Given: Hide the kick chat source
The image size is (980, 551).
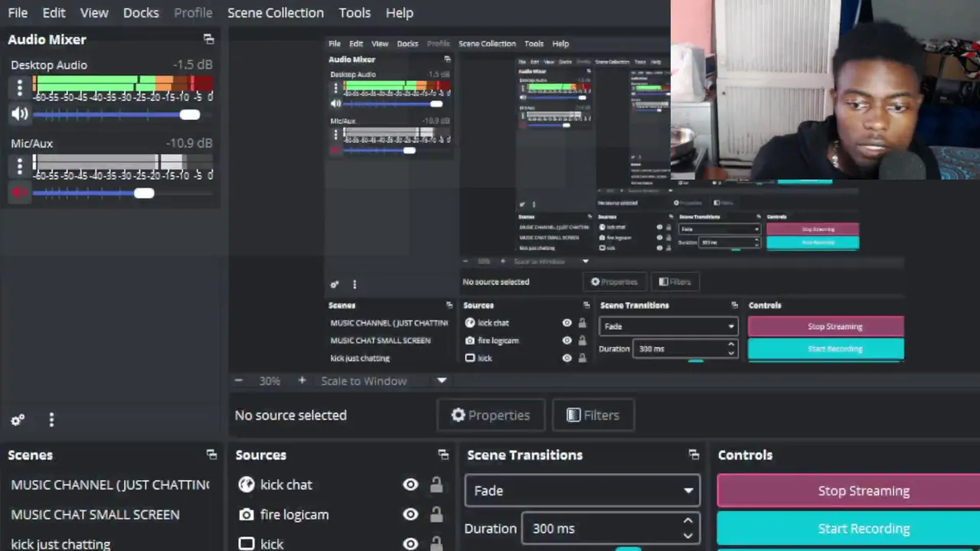Looking at the screenshot, I should 410,484.
